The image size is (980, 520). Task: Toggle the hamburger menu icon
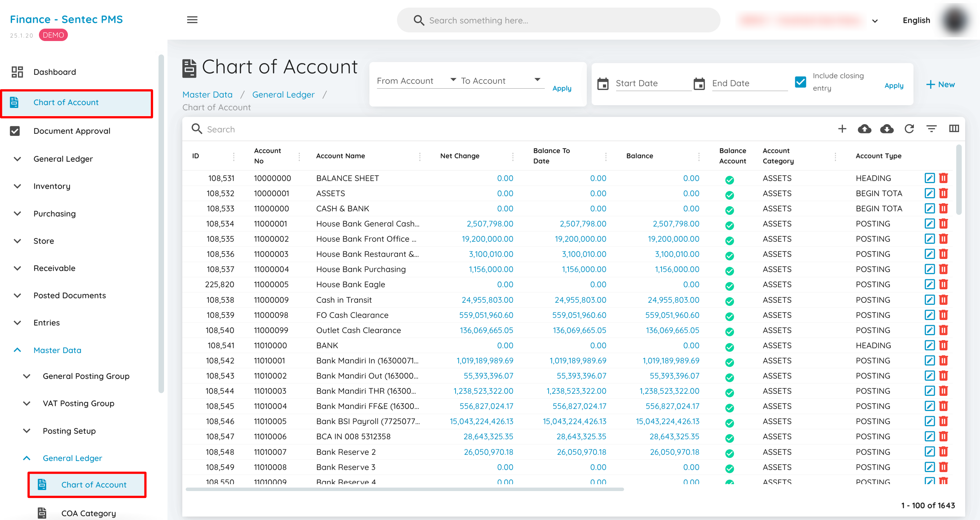(192, 20)
